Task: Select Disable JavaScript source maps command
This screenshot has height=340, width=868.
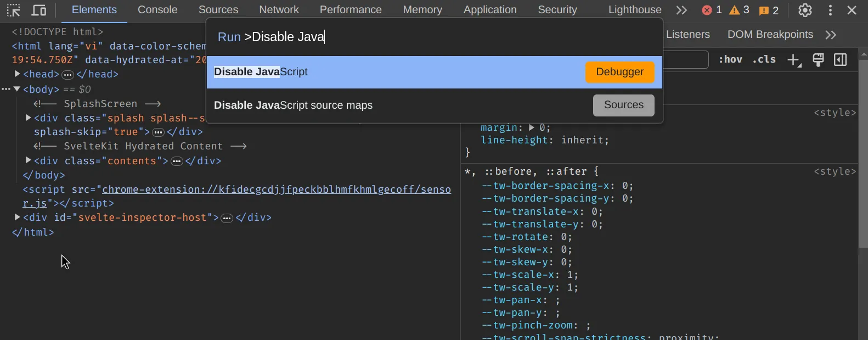Action: click(x=435, y=105)
